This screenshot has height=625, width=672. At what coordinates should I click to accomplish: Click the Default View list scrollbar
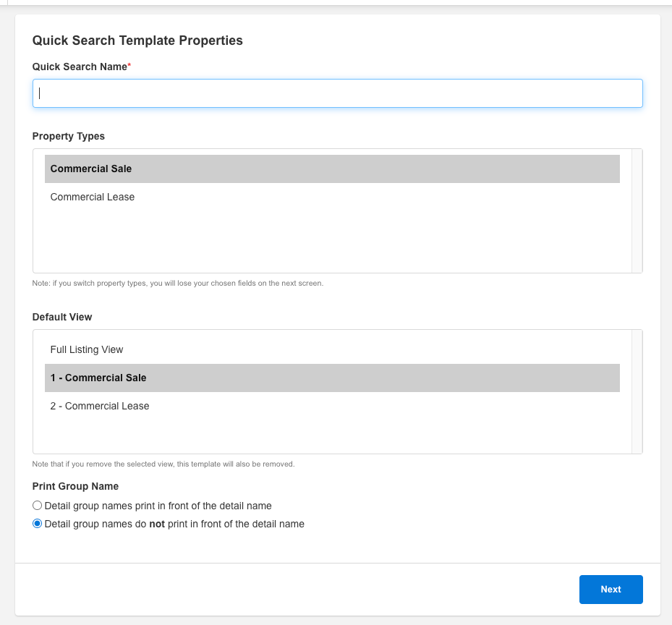637,392
